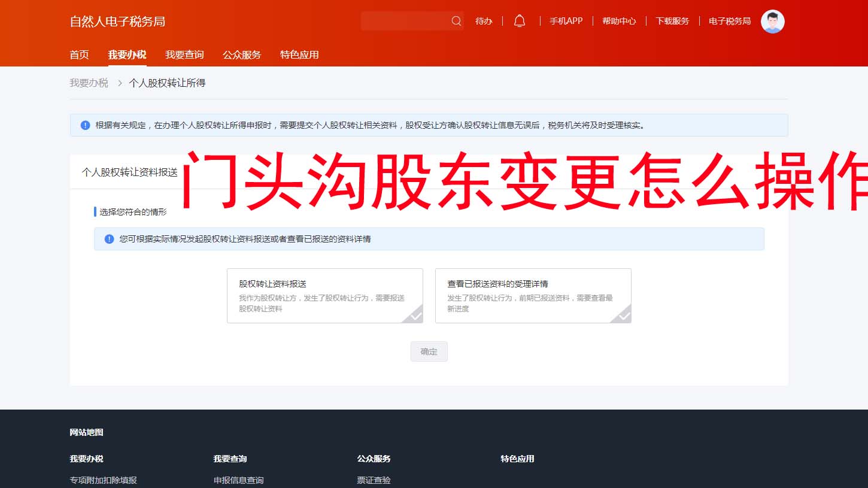Click the search magnifier icon
Screen dimensions: 868x488
(456, 20)
